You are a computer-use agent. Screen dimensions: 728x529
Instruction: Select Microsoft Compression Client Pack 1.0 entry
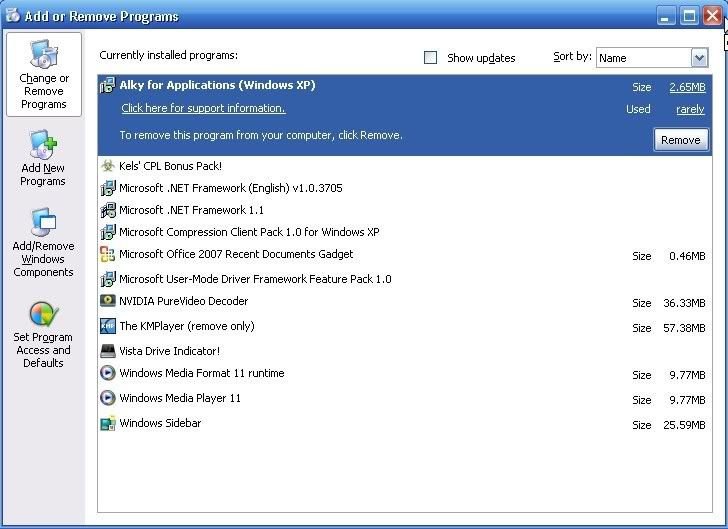coord(249,232)
